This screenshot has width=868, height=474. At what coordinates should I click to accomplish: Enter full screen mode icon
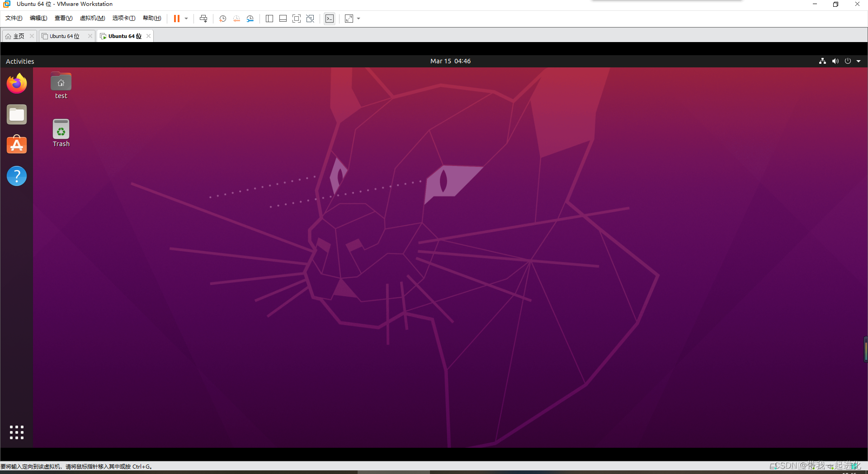(x=297, y=19)
